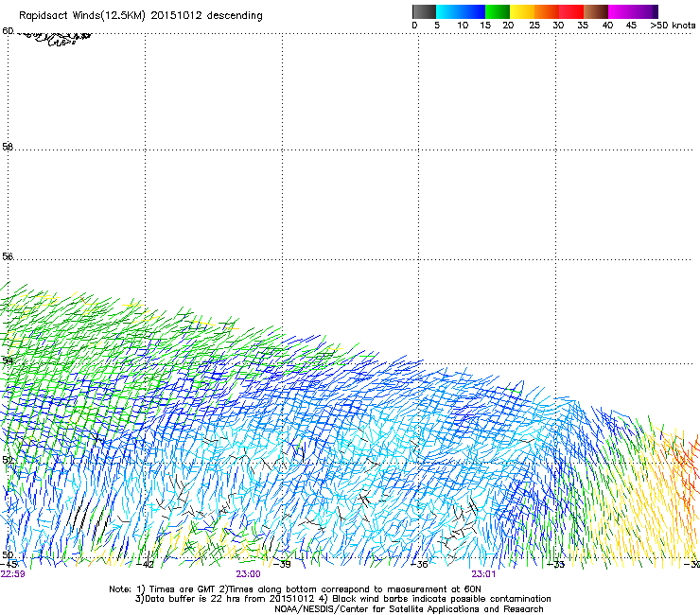Click the purple time stamp '22:59'
700x615 pixels.
point(13,574)
